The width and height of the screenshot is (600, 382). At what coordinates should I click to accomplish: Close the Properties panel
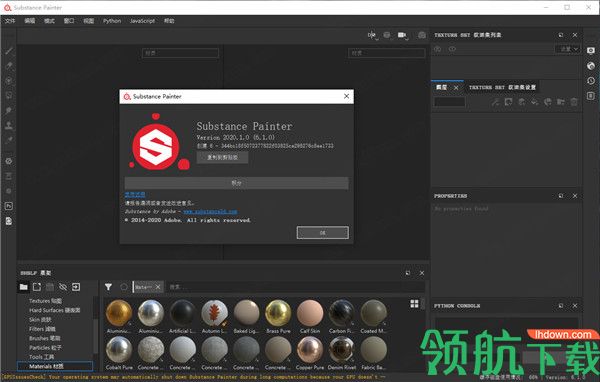tap(575, 196)
